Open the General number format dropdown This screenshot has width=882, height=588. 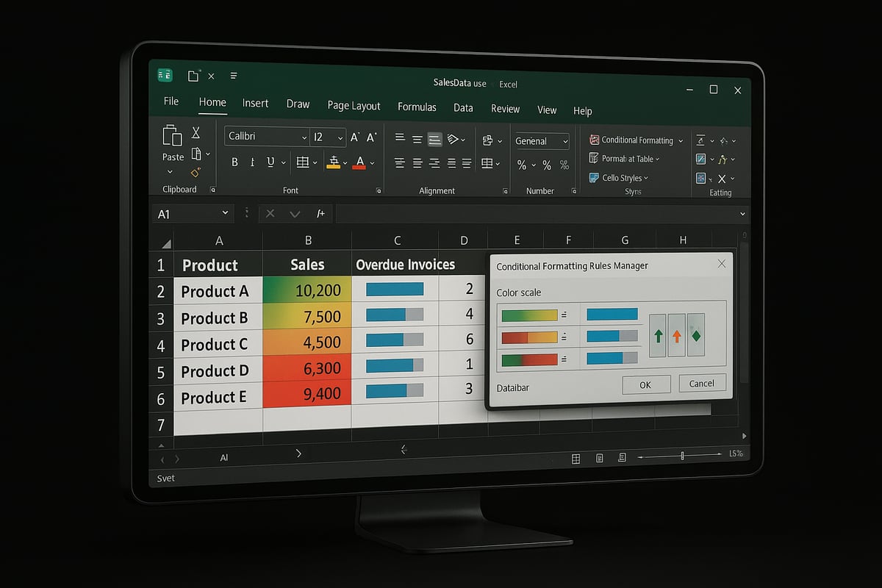point(564,140)
